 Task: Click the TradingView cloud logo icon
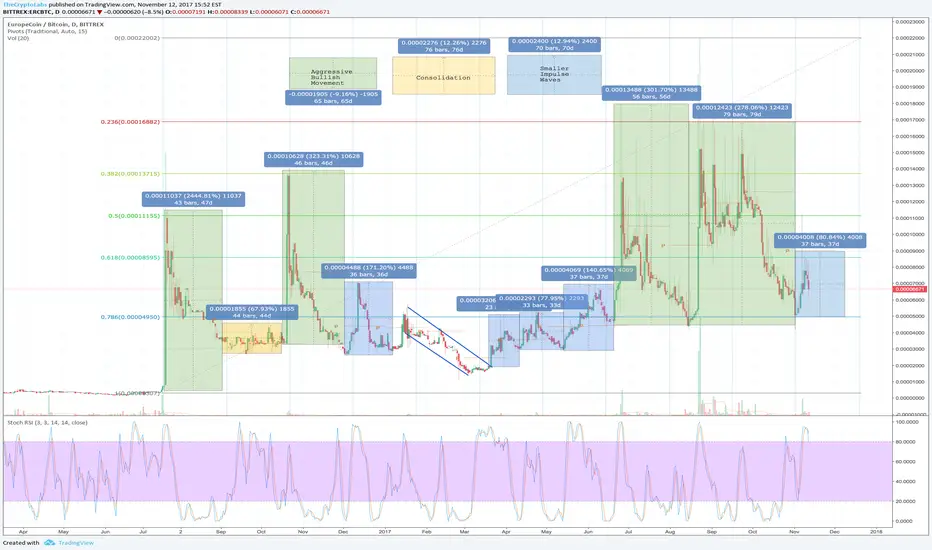[x=49, y=542]
